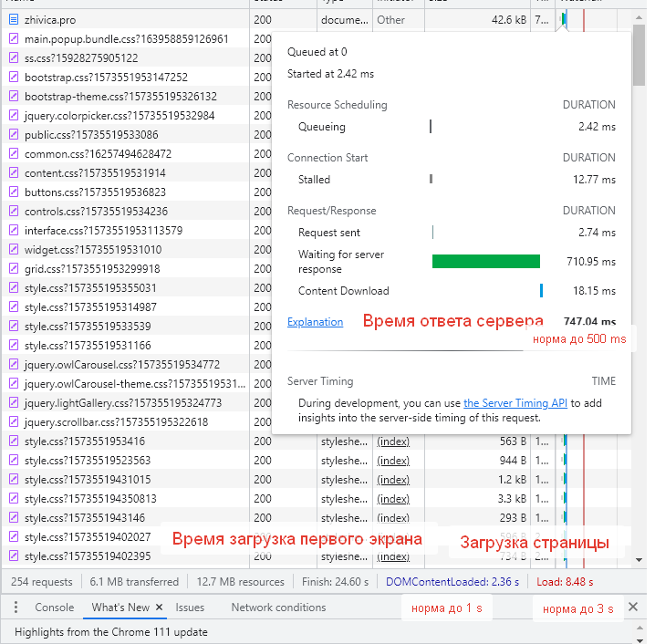Click Finish: 24.60 s summary
This screenshot has height=644, width=655.
[x=335, y=582]
